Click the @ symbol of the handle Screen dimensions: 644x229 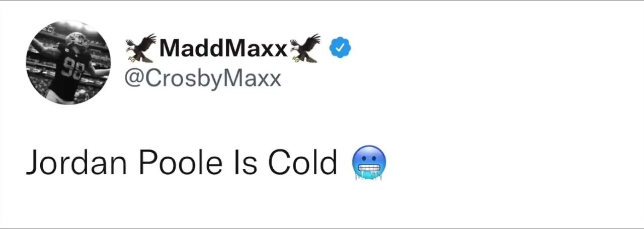click(134, 79)
